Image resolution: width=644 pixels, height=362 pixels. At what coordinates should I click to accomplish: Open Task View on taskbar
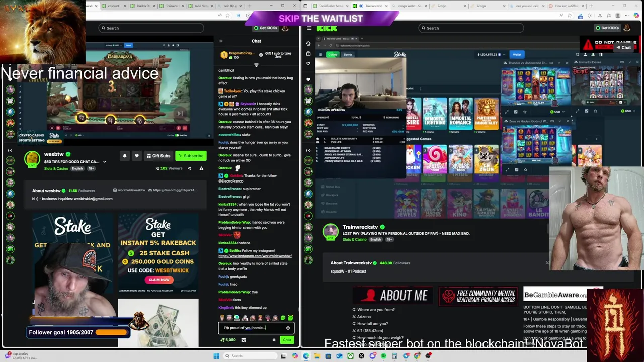284,356
